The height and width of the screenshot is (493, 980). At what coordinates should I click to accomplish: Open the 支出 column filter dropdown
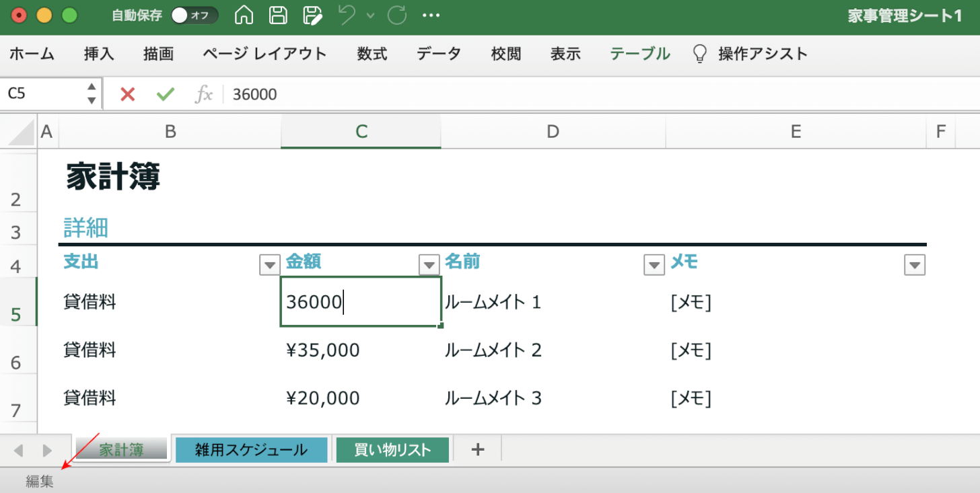[269, 266]
